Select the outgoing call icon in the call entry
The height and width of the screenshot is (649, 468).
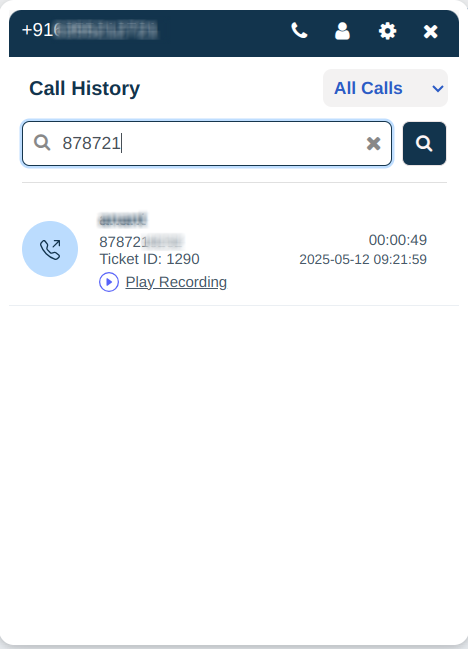(x=50, y=249)
